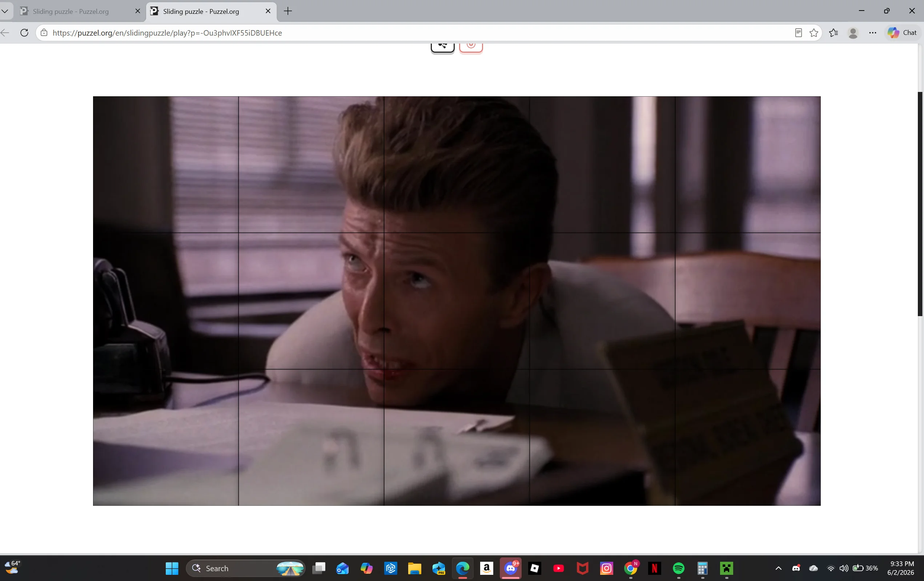Click the Discord icon in the system tray
This screenshot has height=581, width=924.
click(x=796, y=568)
